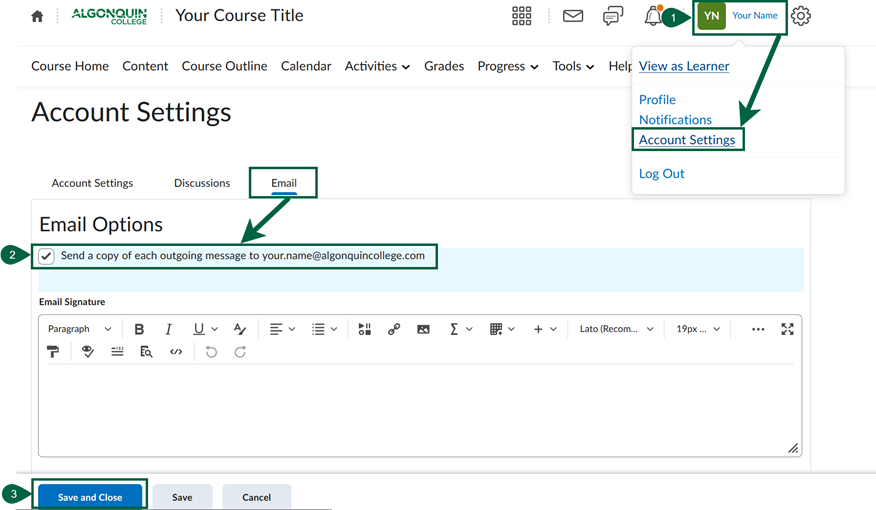Open the course selector grid icon
This screenshot has width=876, height=510.
click(x=522, y=16)
